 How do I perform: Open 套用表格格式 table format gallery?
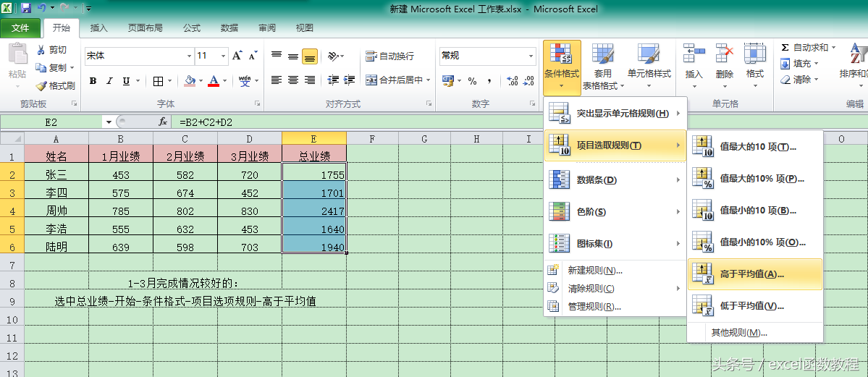click(603, 67)
